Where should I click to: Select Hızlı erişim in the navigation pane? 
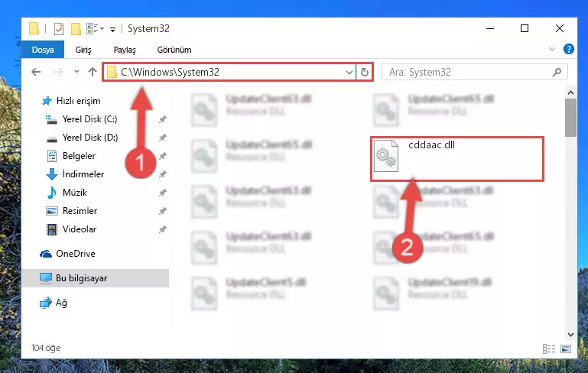[78, 100]
